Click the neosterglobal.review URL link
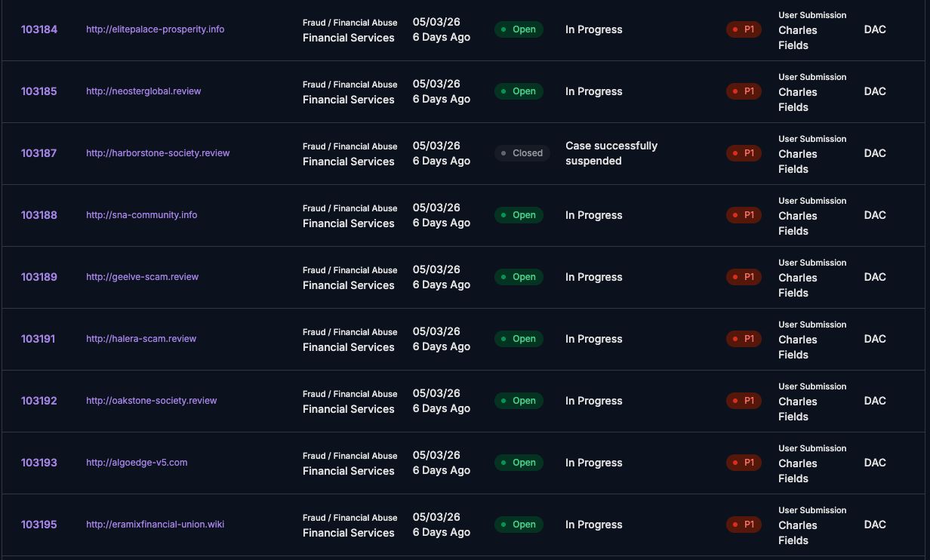Screen dimensions: 930x560 [x=143, y=91]
